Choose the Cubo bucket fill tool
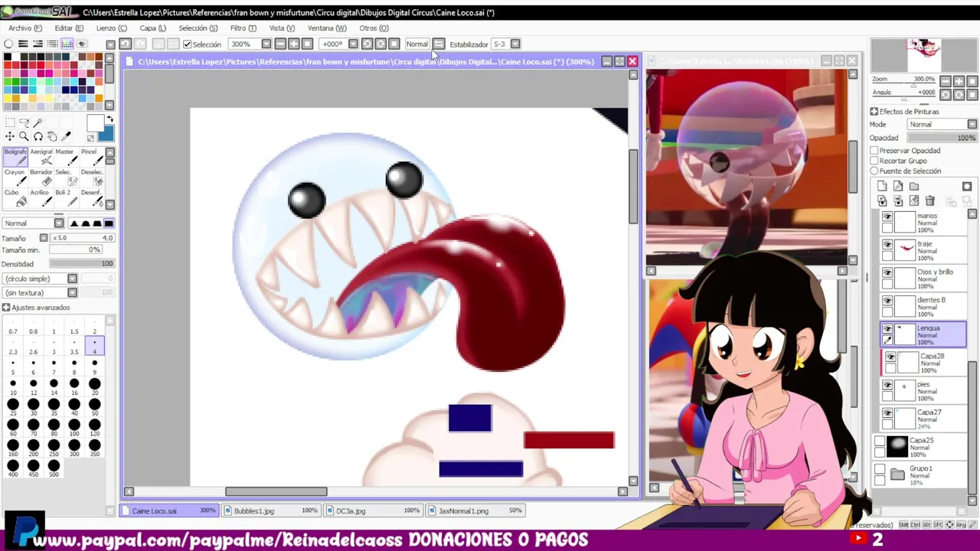Screen dimensions: 980x551 pyautogui.click(x=15, y=198)
